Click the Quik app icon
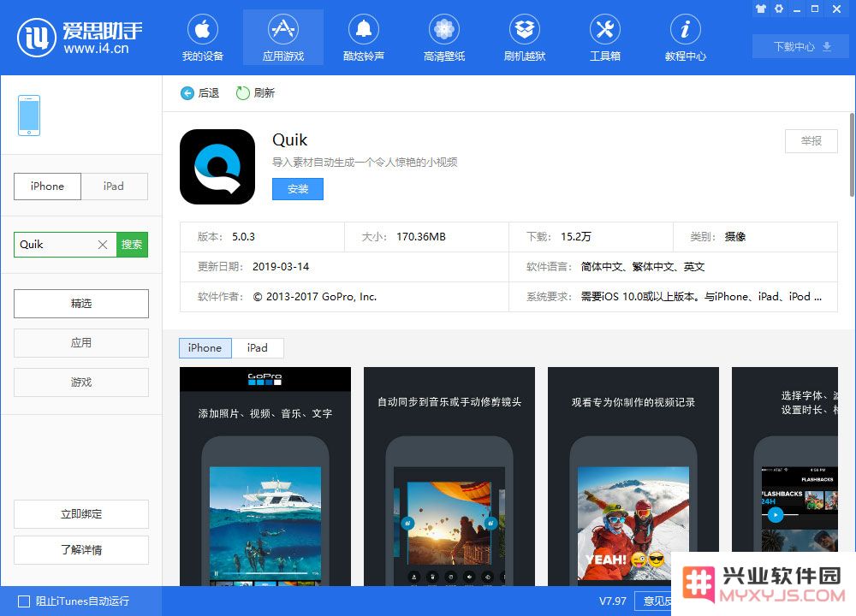Image resolution: width=856 pixels, height=616 pixels. click(x=217, y=167)
